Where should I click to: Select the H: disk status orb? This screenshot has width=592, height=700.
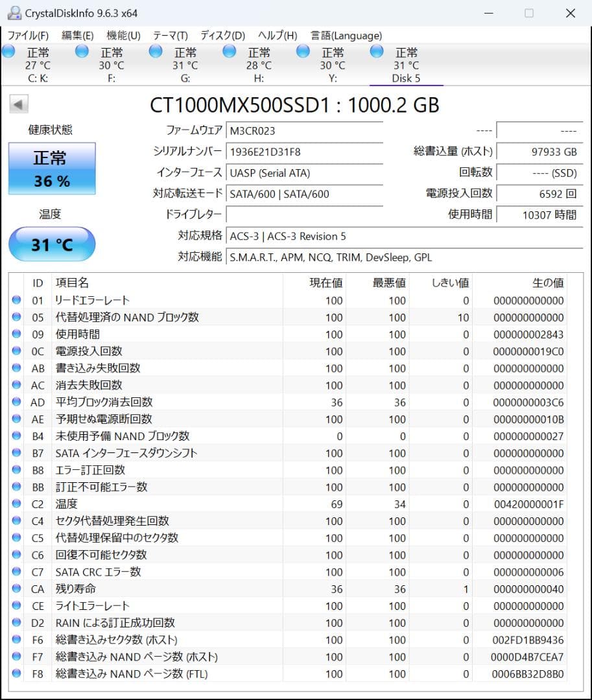coord(229,51)
